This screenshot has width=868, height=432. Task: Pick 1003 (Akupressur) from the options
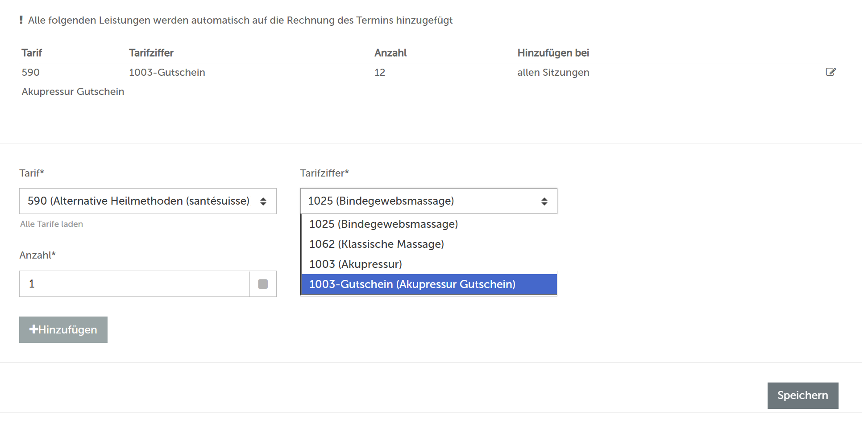click(355, 264)
